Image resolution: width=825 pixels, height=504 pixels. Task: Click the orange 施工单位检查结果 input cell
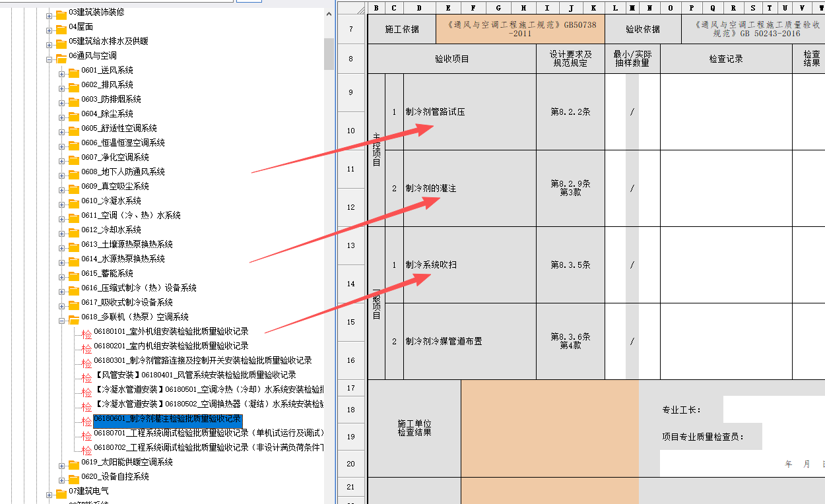pyautogui.click(x=550, y=428)
